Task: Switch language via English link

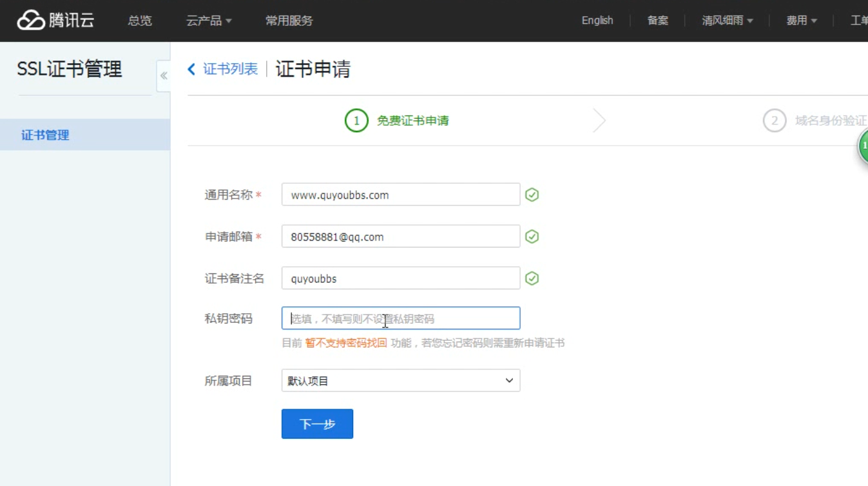Action: click(597, 21)
